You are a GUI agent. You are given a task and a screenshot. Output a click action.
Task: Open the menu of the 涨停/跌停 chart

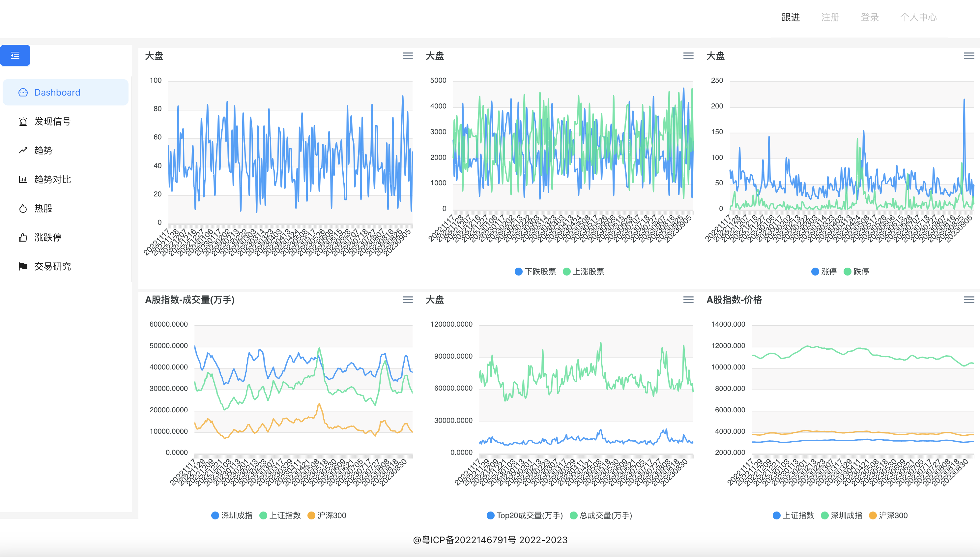point(969,56)
